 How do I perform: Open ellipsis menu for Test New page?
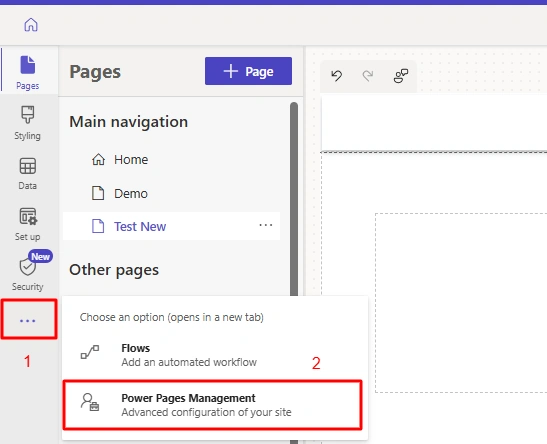266,225
